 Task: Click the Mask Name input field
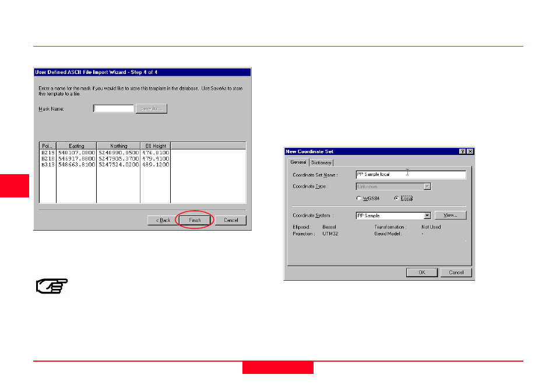tap(114, 108)
